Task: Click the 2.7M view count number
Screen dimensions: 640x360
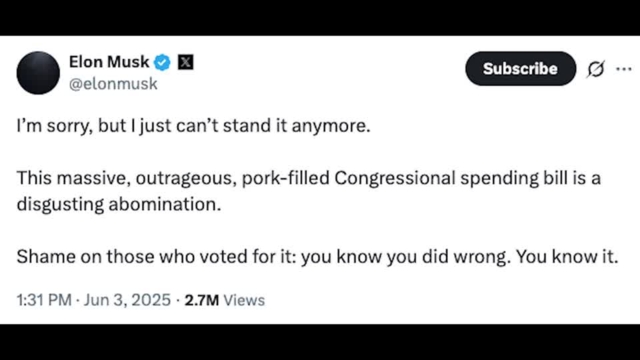Action: tap(202, 300)
